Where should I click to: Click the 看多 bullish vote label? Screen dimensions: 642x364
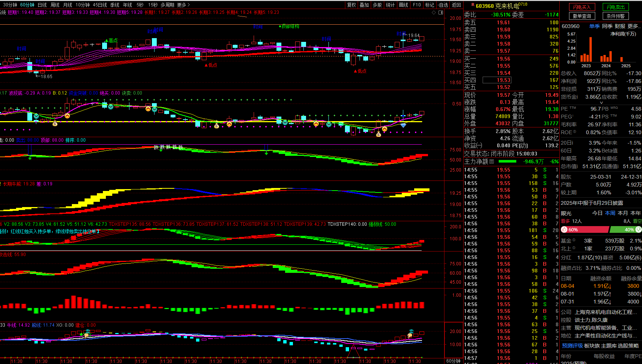pyautogui.click(x=565, y=221)
